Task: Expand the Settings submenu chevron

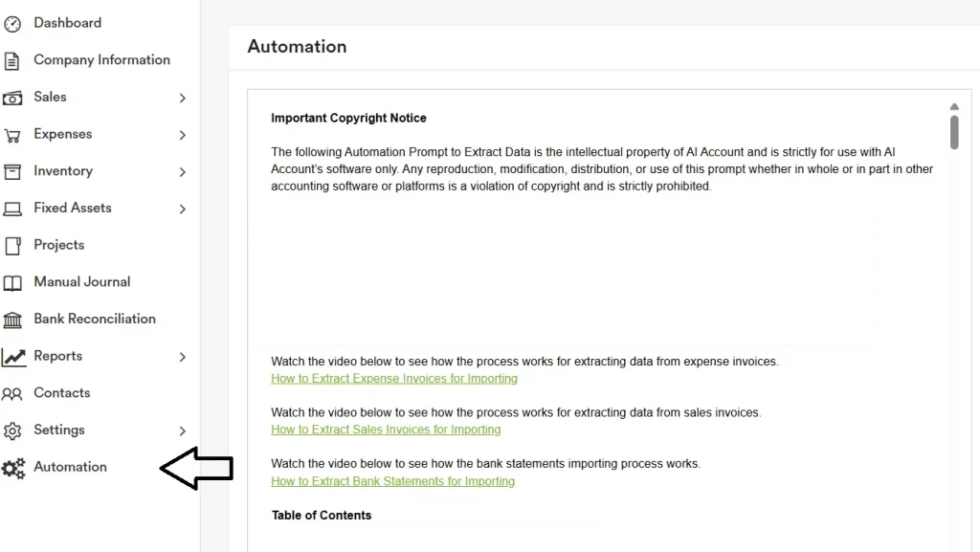Action: [182, 431]
